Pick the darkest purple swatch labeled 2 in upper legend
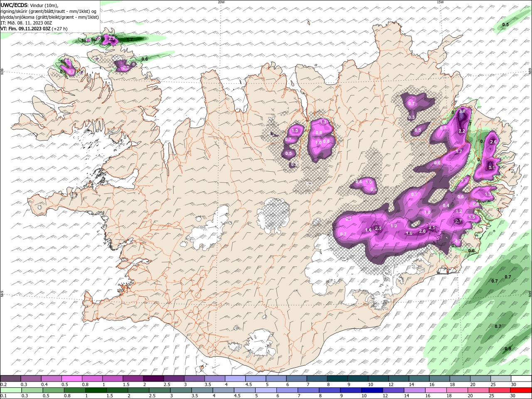Screen dimensions: 532x399 point(153,379)
